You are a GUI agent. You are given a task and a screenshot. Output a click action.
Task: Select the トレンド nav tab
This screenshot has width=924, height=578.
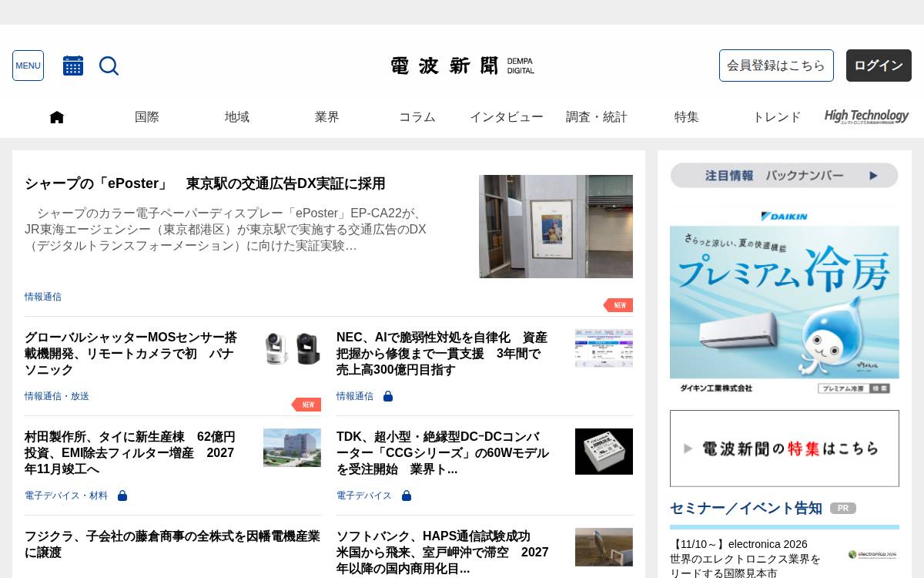point(777,117)
